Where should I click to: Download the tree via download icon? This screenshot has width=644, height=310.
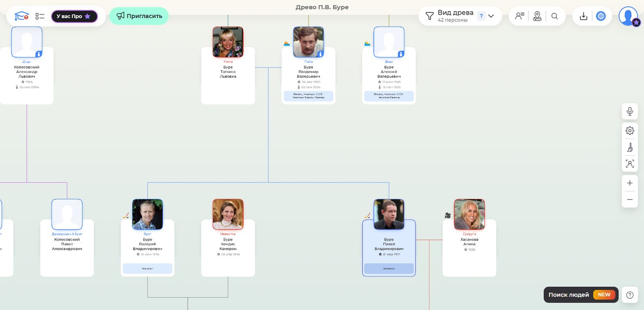(x=583, y=16)
